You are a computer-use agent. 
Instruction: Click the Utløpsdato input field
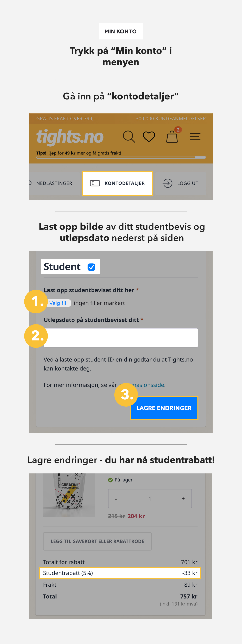coord(121,338)
